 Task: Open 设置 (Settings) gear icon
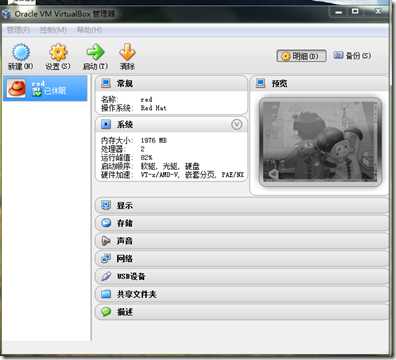coord(58,52)
